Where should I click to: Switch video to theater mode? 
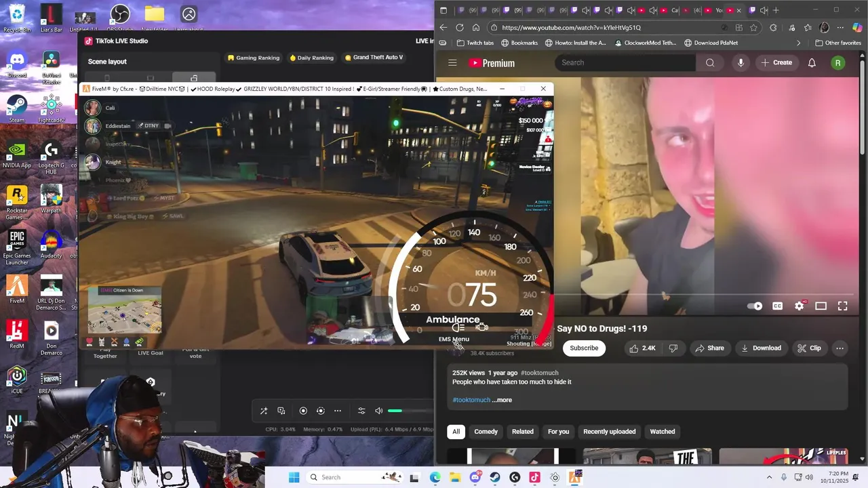click(x=821, y=306)
